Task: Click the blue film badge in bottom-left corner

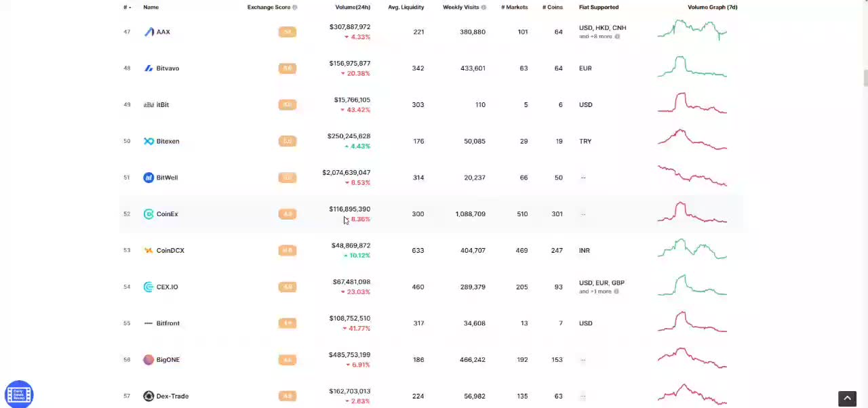Action: click(19, 394)
